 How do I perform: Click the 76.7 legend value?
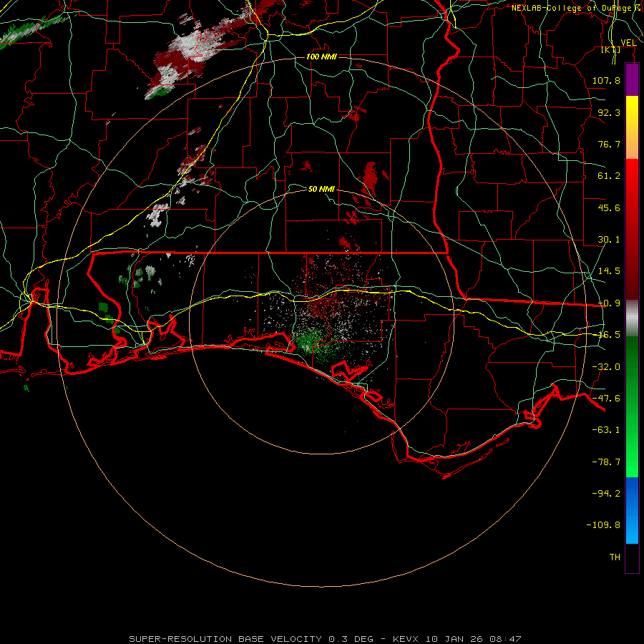click(x=609, y=144)
